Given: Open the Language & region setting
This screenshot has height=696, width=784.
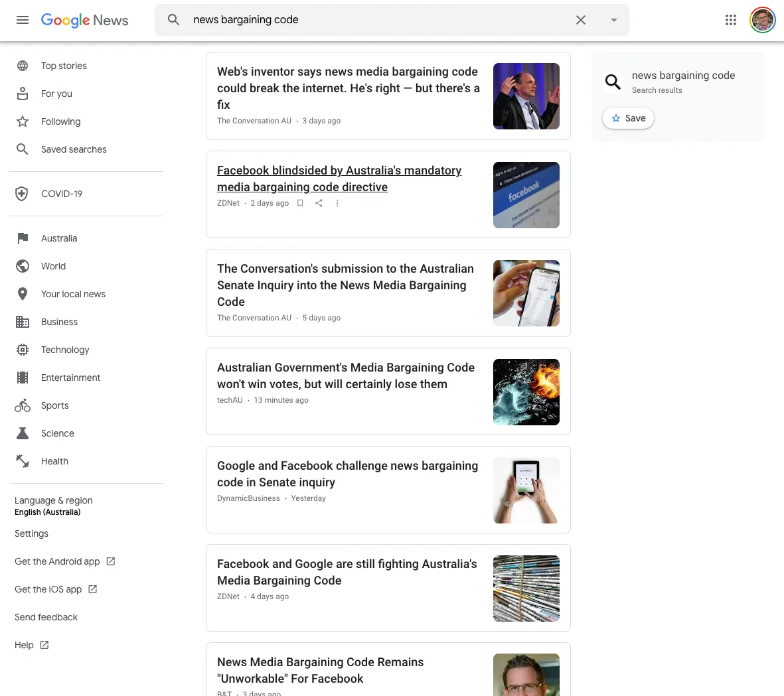Looking at the screenshot, I should pos(54,506).
